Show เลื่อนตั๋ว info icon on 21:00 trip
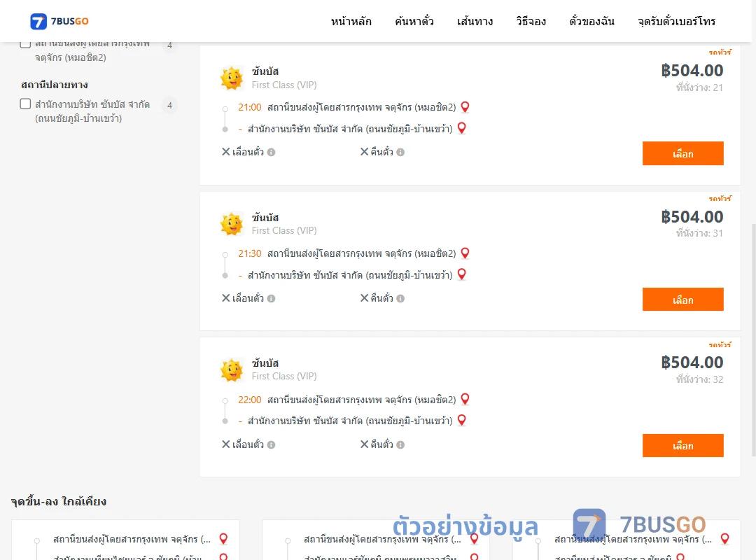756x560 pixels. click(272, 153)
